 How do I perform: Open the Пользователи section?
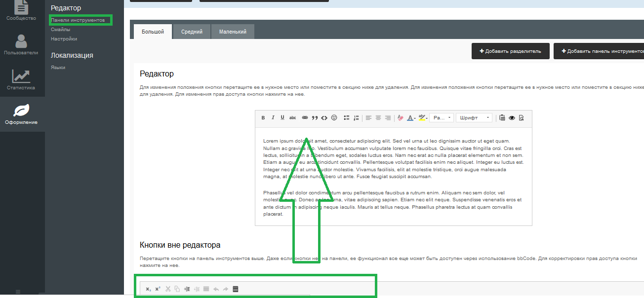click(21, 45)
